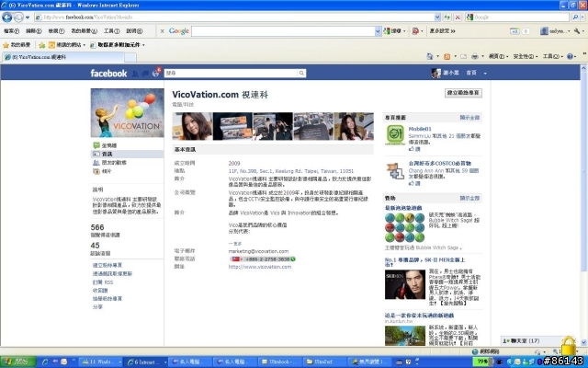Click the Facebook search magnifier icon
Image resolution: width=588 pixels, height=368 pixels.
pyautogui.click(x=301, y=74)
